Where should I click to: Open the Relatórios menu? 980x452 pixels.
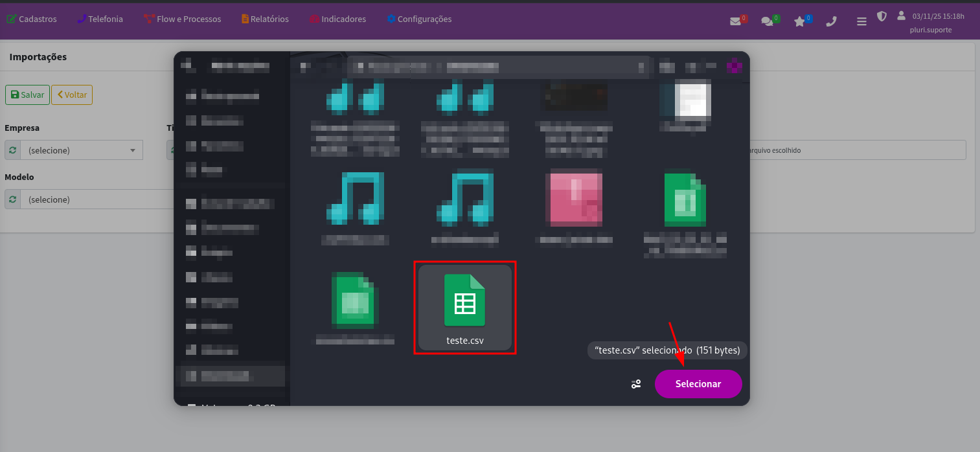(x=265, y=19)
